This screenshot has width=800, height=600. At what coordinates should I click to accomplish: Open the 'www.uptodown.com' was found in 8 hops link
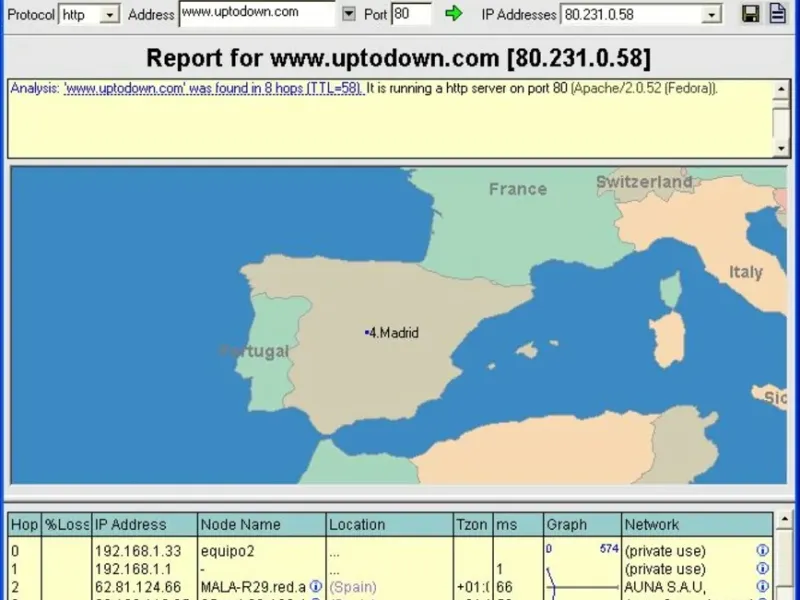click(x=214, y=88)
